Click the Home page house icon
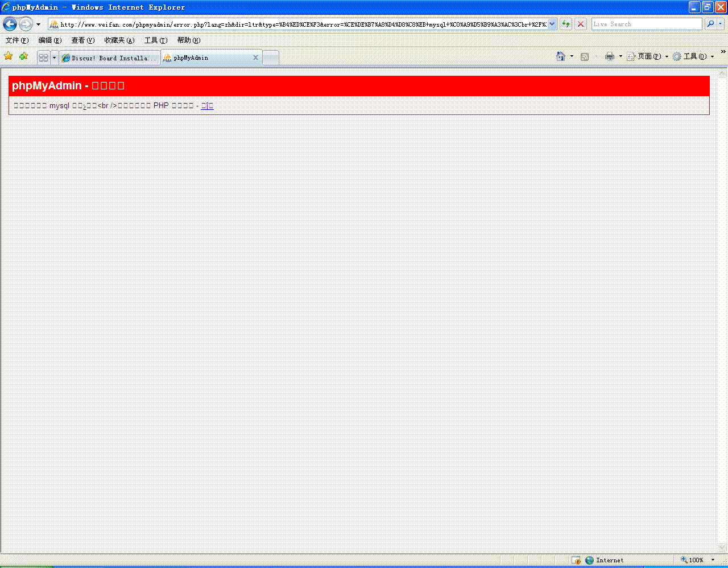Screen dimensions: 728x568 tap(561, 56)
